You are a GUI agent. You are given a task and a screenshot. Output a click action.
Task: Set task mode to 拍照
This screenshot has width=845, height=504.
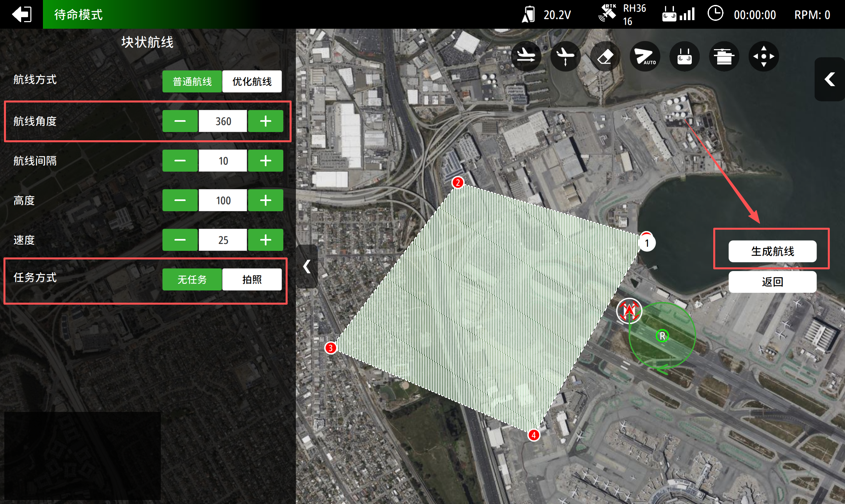tap(252, 280)
